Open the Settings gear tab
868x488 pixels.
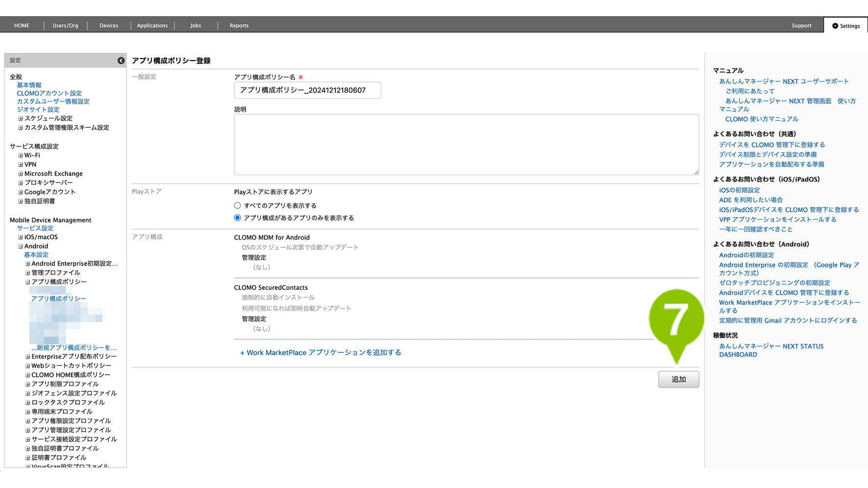[x=846, y=26]
